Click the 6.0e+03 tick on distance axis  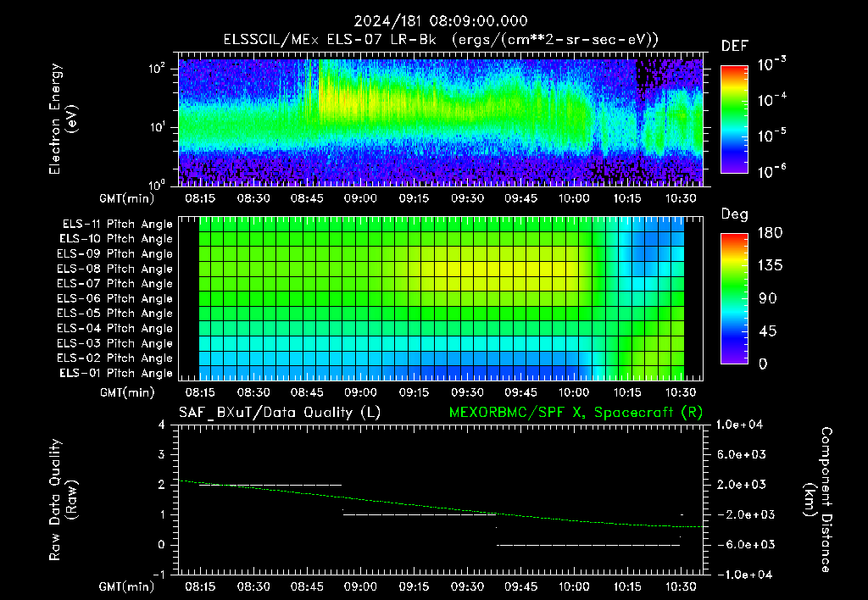pos(741,454)
